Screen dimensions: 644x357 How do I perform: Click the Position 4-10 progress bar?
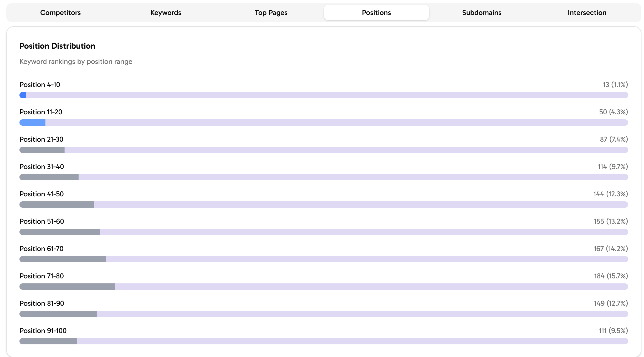[324, 95]
